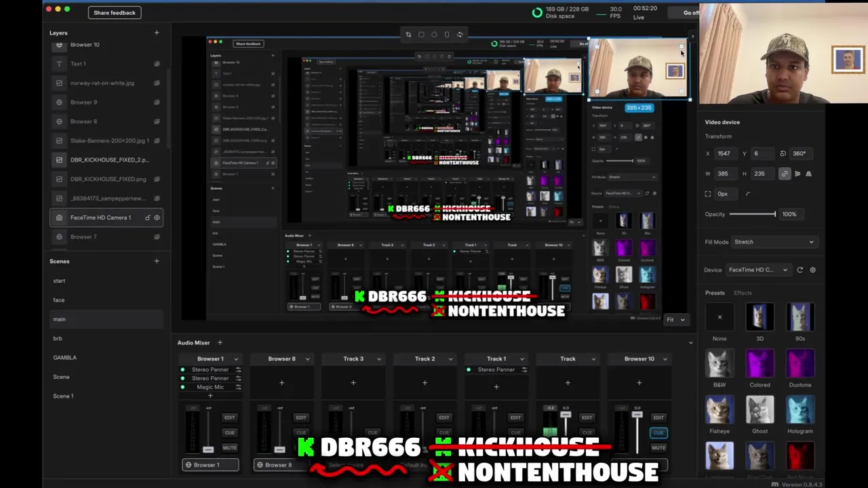868x488 pixels.
Task: Add an effect to Browser 10 track
Action: click(639, 383)
